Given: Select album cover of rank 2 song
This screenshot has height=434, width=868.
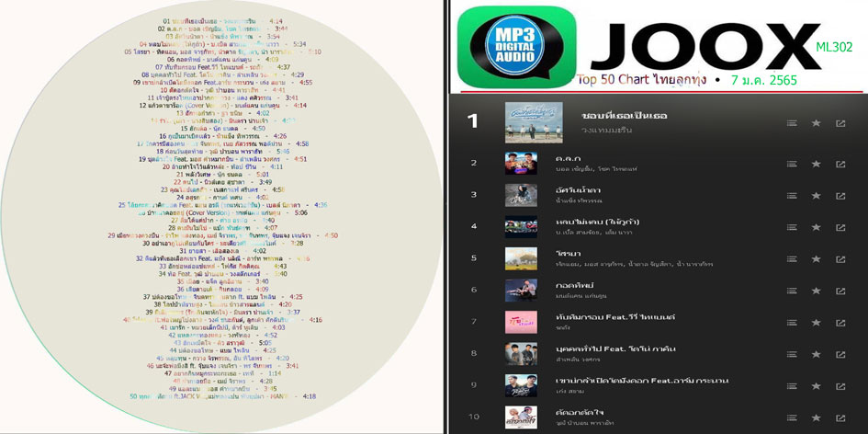Looking at the screenshot, I should pos(521,163).
